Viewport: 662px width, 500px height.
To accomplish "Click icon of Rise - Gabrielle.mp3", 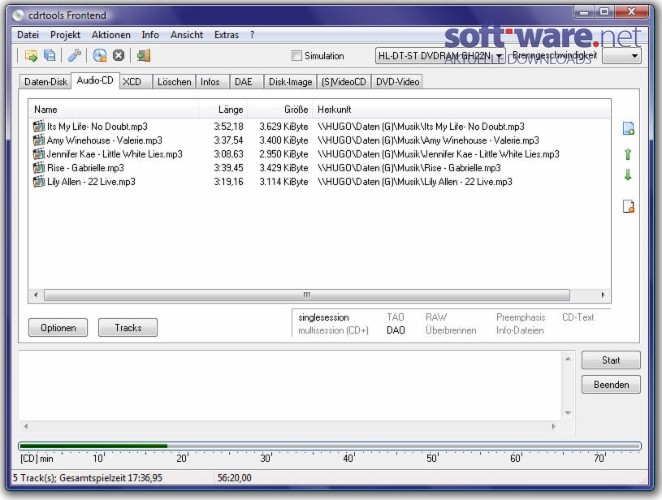I will [x=39, y=168].
